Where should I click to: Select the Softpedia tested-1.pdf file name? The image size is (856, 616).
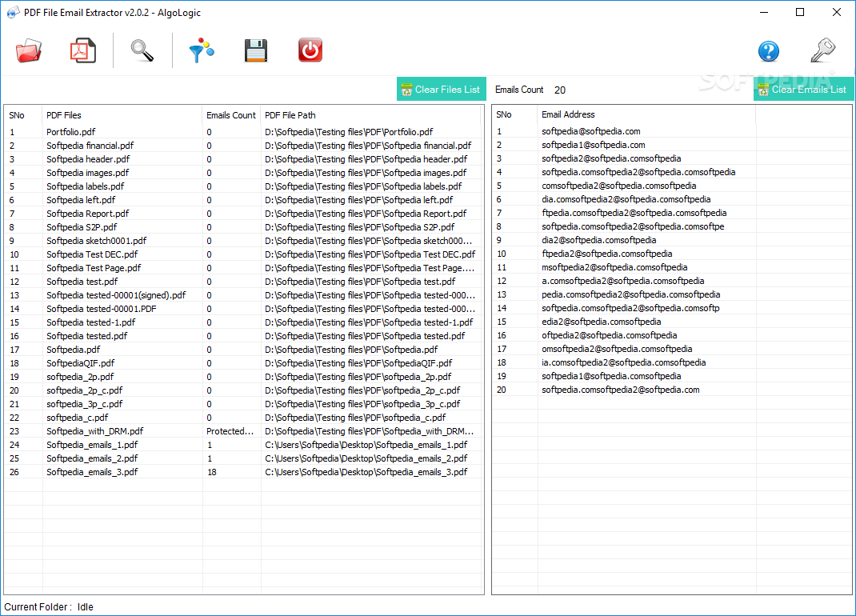[x=91, y=322]
